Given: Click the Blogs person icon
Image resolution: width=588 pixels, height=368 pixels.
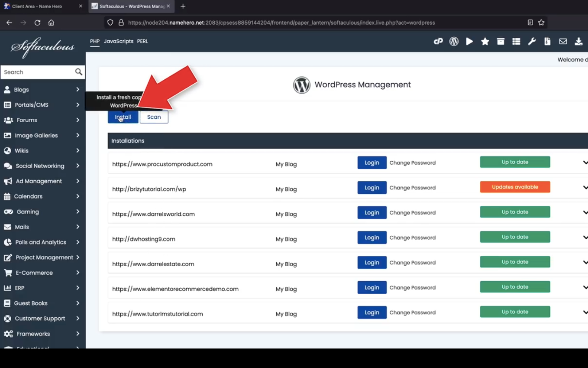Looking at the screenshot, I should (x=7, y=90).
